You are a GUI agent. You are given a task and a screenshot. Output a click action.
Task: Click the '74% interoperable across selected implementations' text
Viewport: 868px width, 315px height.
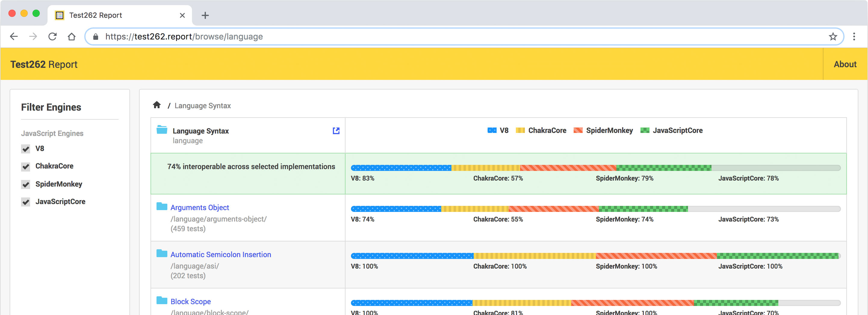[251, 167]
